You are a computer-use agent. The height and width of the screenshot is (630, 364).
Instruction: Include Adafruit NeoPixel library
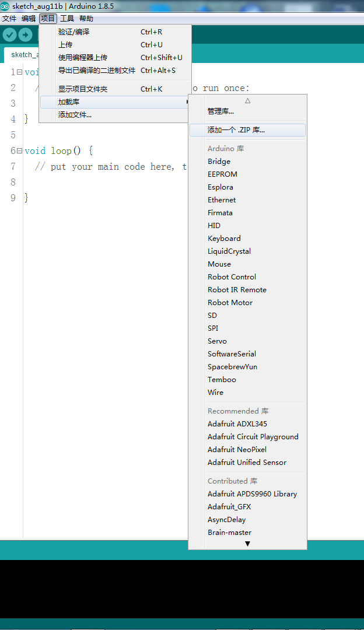247,450
